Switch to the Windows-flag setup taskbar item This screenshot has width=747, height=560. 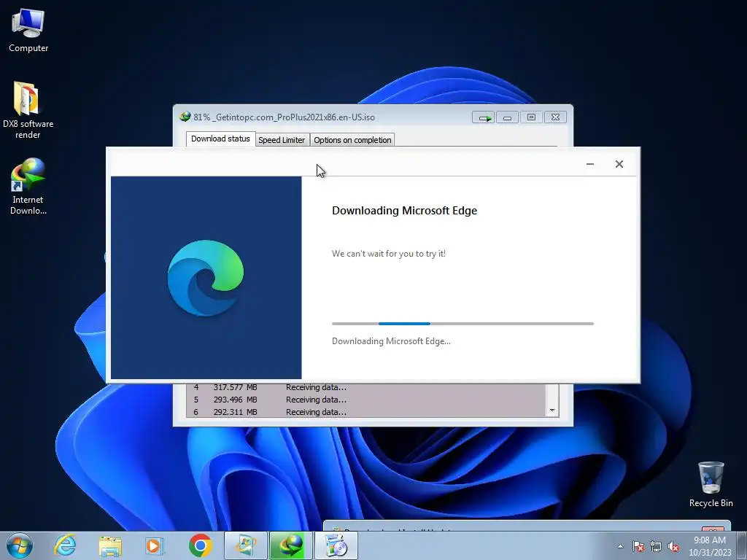(x=246, y=545)
